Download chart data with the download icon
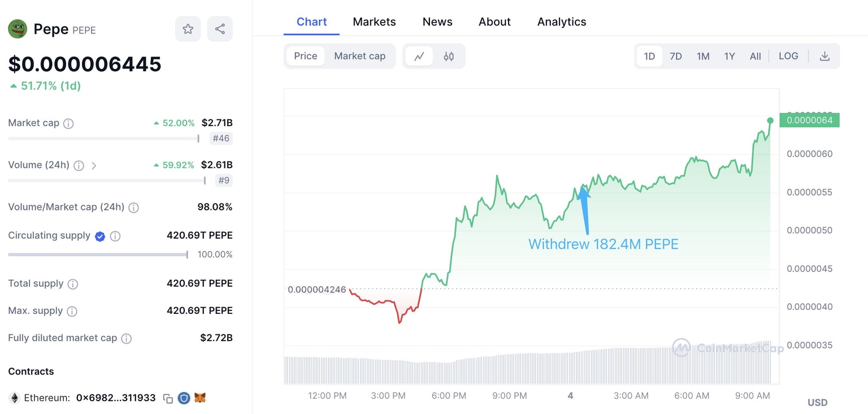 pyautogui.click(x=824, y=56)
